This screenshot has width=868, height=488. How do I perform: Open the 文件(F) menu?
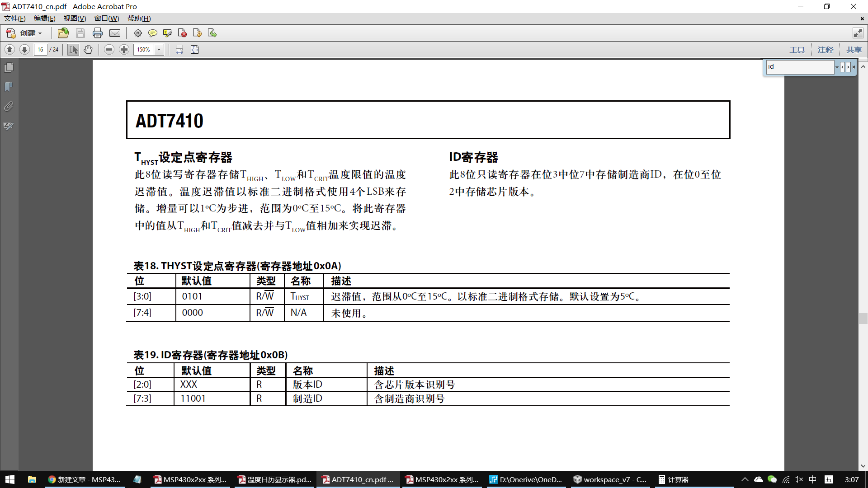click(x=14, y=19)
